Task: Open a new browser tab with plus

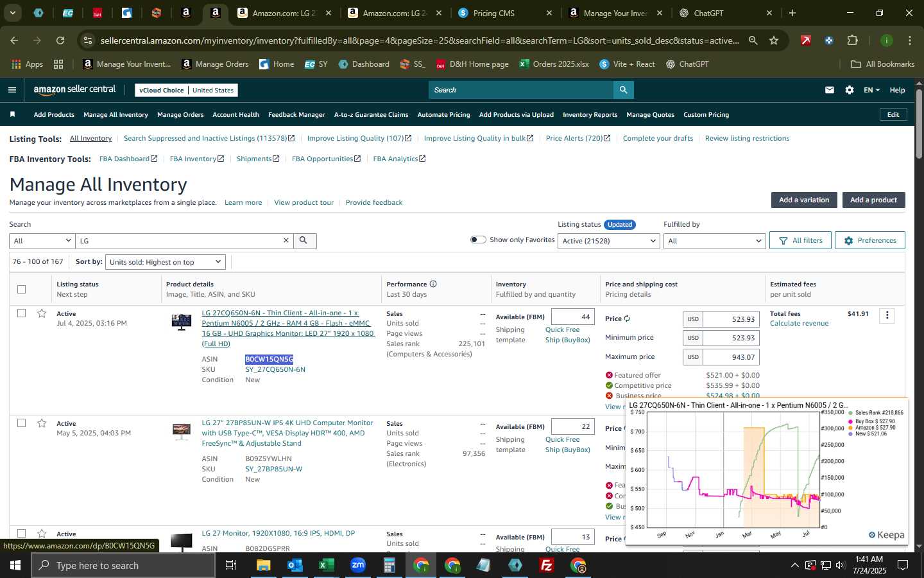Action: (792, 13)
